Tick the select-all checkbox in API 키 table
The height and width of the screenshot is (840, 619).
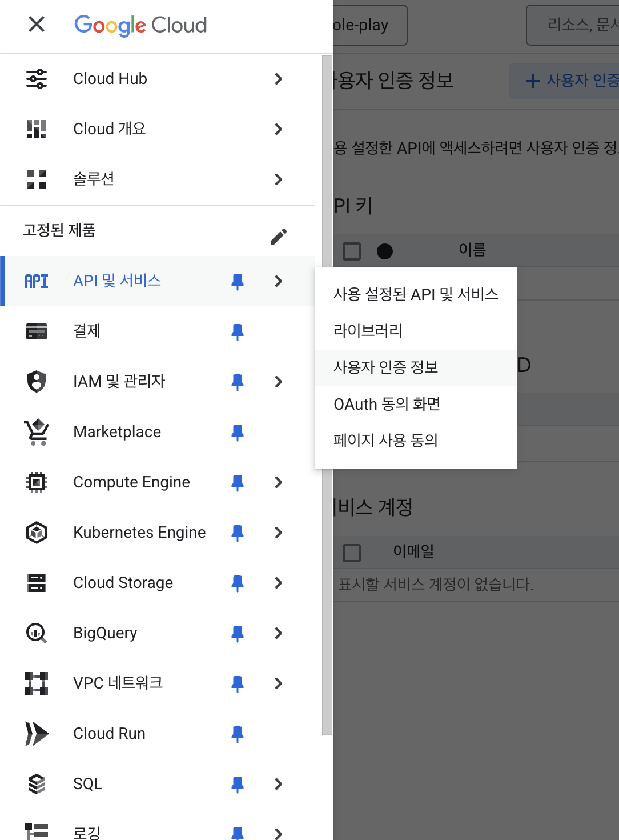[x=352, y=251]
